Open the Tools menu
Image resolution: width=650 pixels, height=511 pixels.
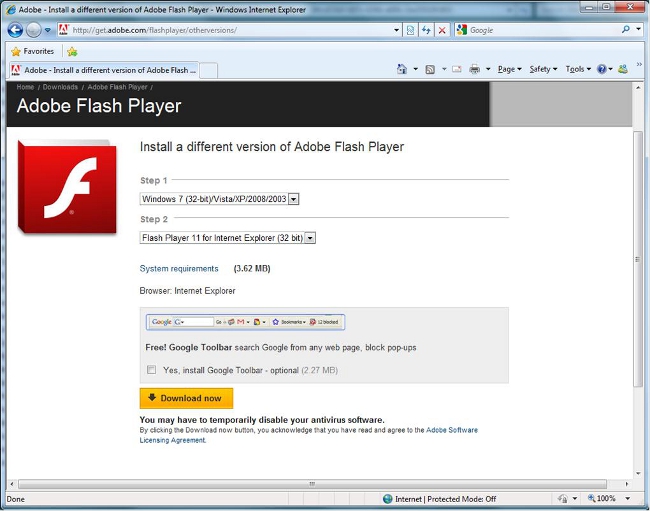pyautogui.click(x=578, y=69)
